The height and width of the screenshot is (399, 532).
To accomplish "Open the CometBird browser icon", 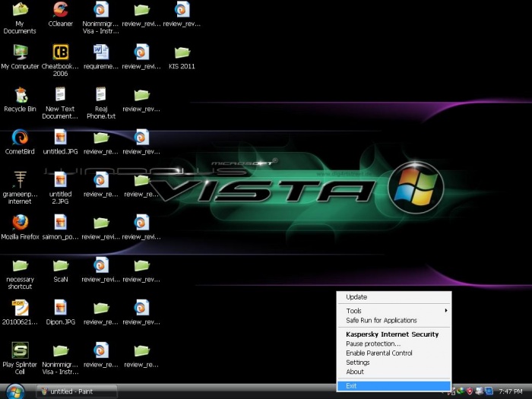I will [x=20, y=138].
